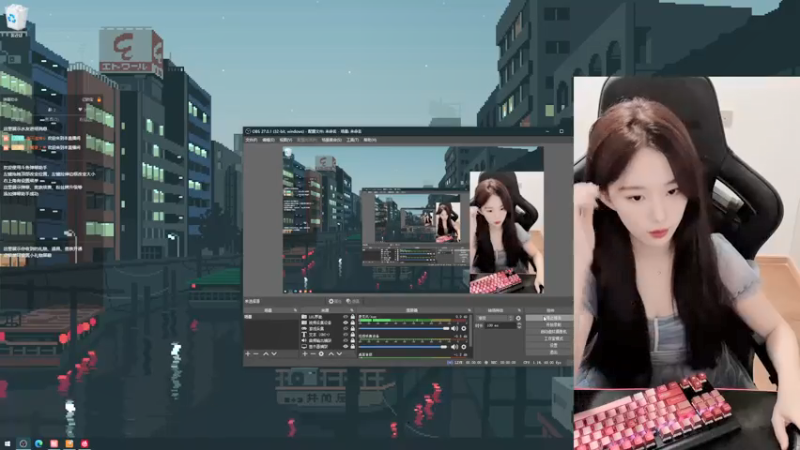Toggle visibility eye of audio input capture source

345,341
